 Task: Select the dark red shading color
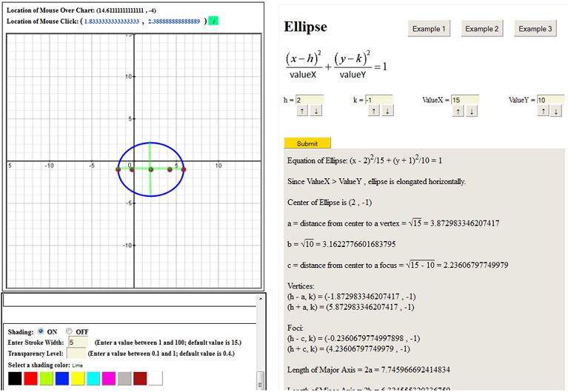140,378
